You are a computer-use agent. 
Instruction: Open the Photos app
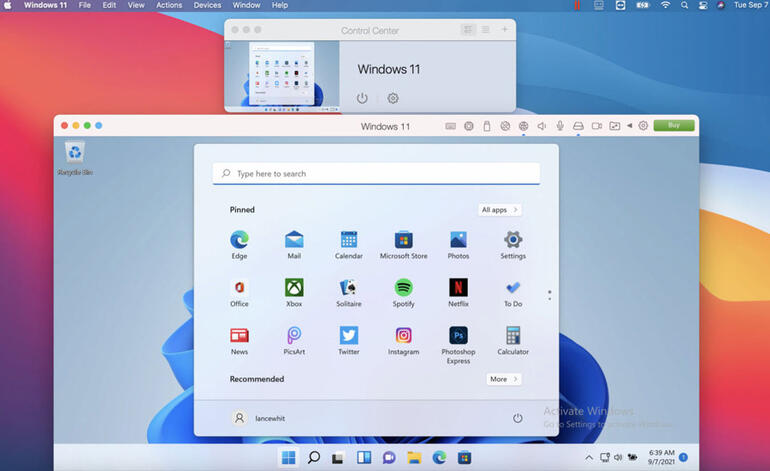tap(458, 245)
